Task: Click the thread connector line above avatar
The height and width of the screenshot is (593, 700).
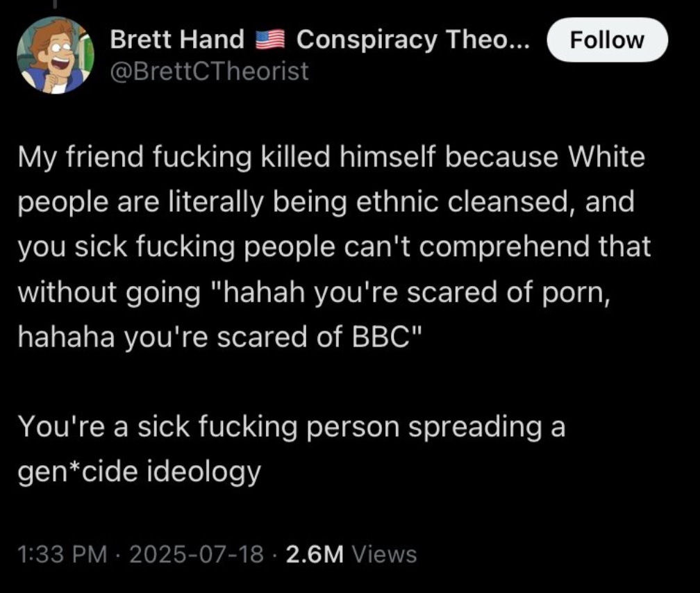Action: (56, 4)
